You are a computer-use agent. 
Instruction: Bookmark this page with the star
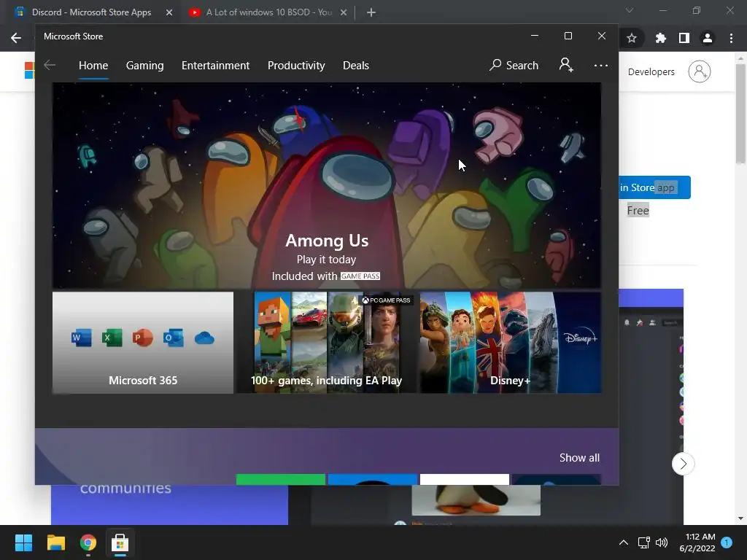tap(632, 38)
